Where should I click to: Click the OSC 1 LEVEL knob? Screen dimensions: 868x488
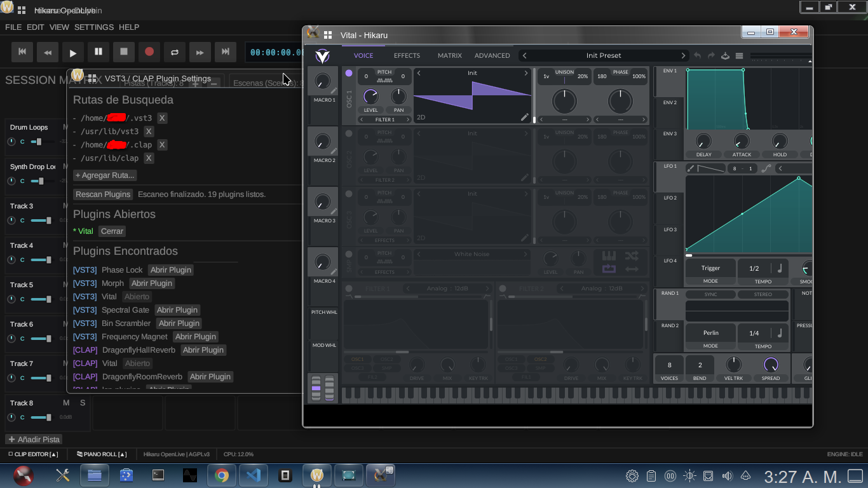[x=370, y=97]
